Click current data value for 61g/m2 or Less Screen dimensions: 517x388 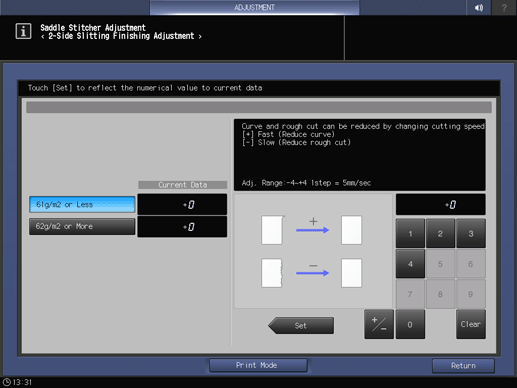(182, 205)
